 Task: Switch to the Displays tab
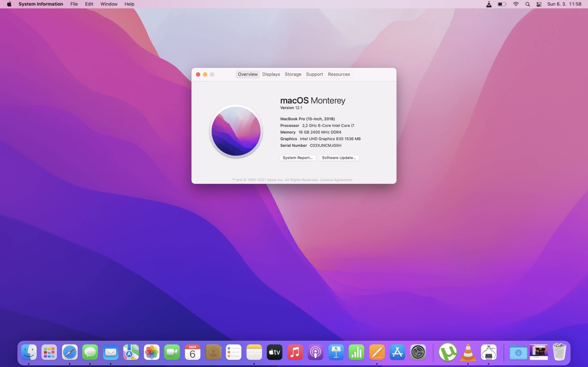271,74
